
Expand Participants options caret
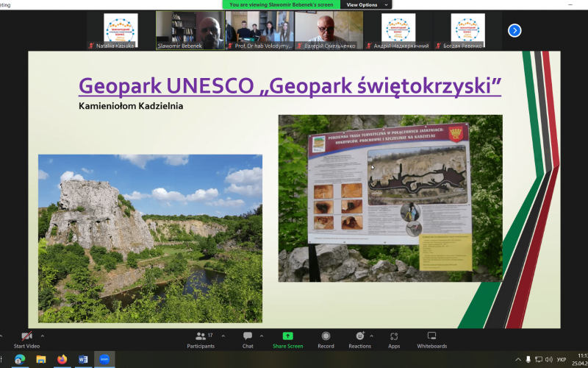coord(223,336)
